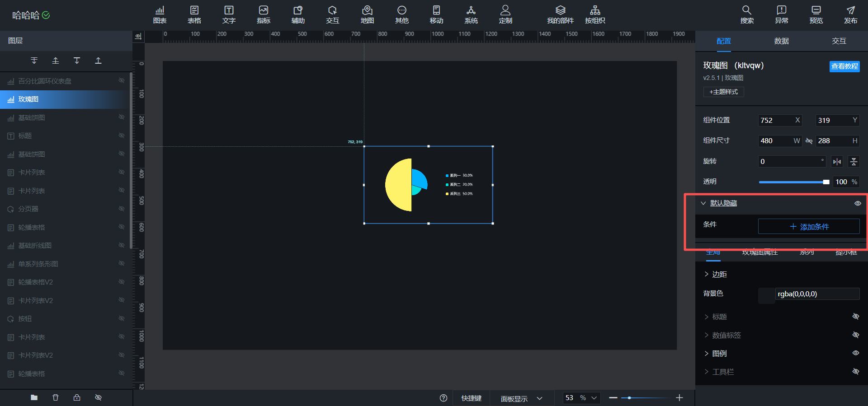Toggle the eye icon for 默认隐藏
The height and width of the screenshot is (406, 868).
click(858, 203)
